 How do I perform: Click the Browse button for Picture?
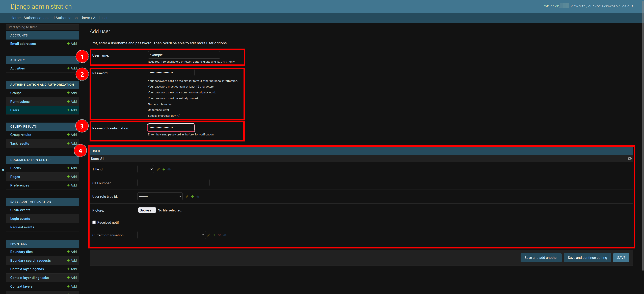[147, 210]
